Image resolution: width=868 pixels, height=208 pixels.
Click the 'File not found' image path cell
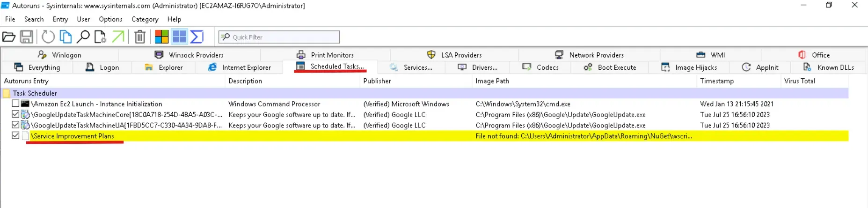(x=584, y=136)
